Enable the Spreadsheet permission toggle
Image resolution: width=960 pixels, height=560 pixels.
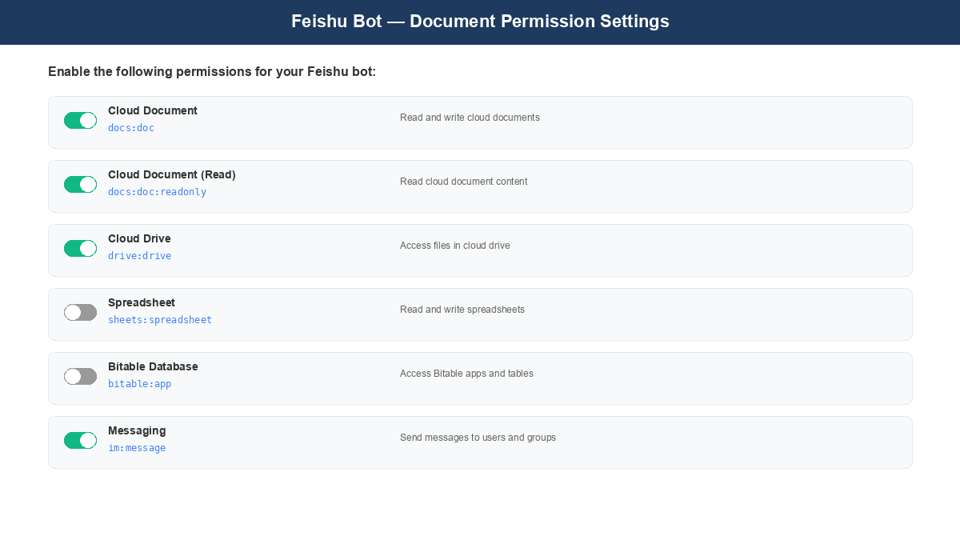click(80, 312)
